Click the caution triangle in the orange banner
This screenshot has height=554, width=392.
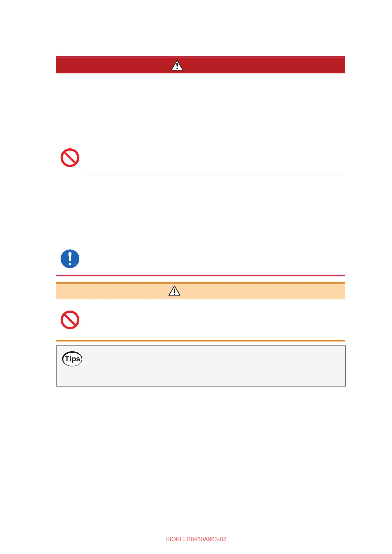pyautogui.click(x=174, y=291)
